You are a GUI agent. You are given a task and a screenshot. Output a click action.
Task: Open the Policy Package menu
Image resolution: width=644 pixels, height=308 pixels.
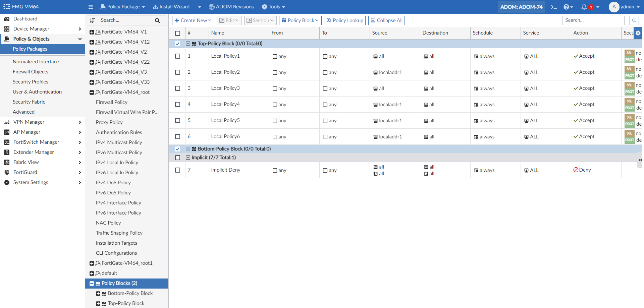pos(123,7)
